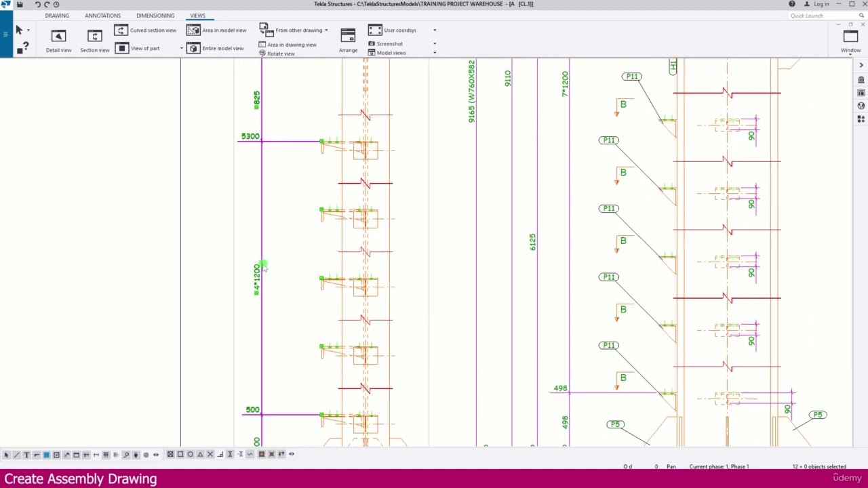868x488 pixels.
Task: Click Area in drawing view
Action: pyautogui.click(x=288, y=45)
